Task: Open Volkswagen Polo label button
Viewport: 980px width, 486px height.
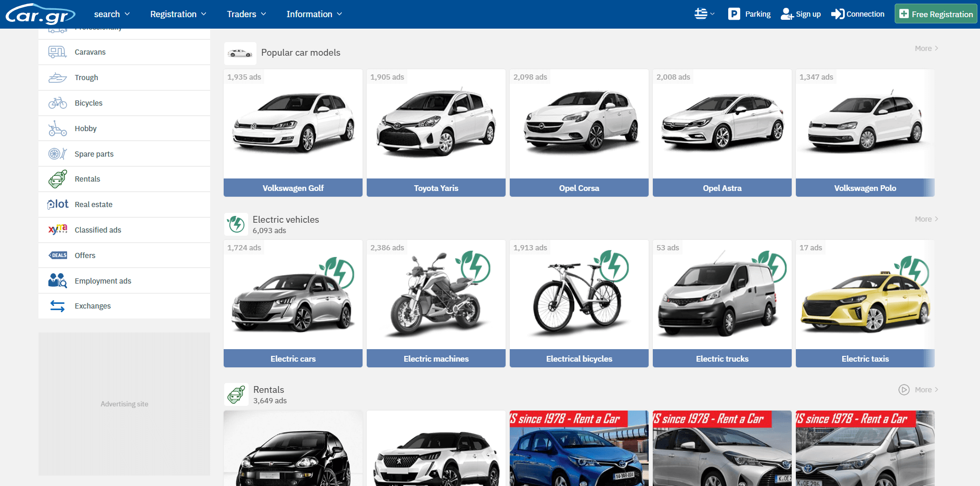Action: (x=865, y=188)
